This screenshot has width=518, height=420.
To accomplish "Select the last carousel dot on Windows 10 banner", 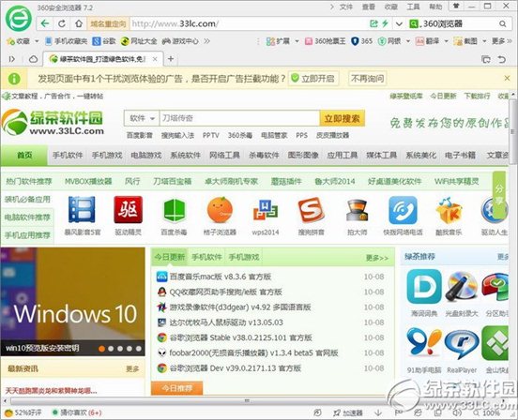I will coord(139,349).
